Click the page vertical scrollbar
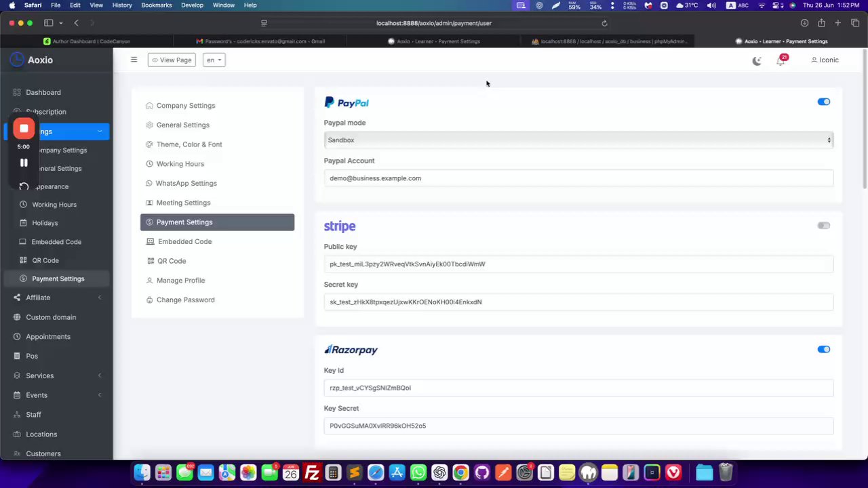The height and width of the screenshot is (488, 868). point(864,120)
